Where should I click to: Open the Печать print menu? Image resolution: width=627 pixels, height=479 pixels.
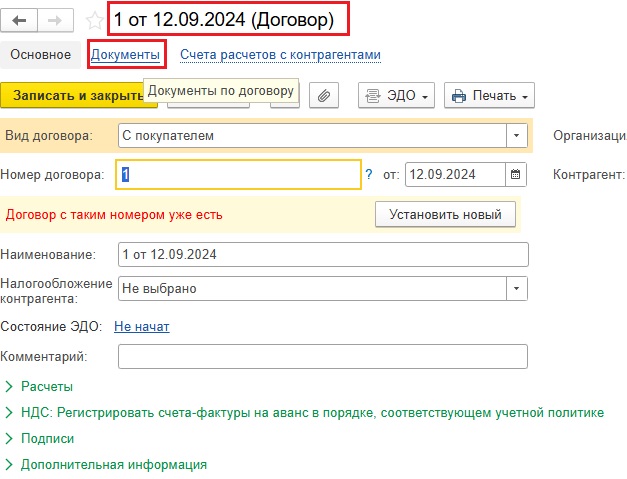click(489, 95)
